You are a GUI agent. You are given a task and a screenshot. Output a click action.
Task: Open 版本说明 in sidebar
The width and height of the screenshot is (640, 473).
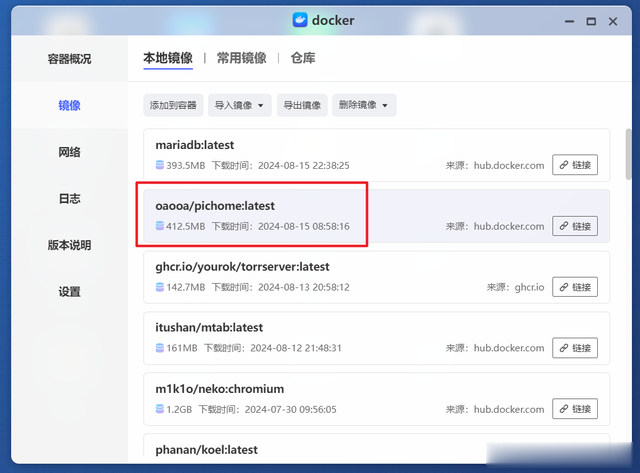[69, 245]
